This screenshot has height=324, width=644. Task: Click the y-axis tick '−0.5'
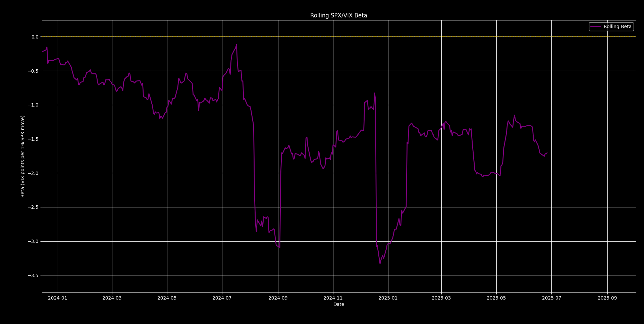[x=33, y=71]
